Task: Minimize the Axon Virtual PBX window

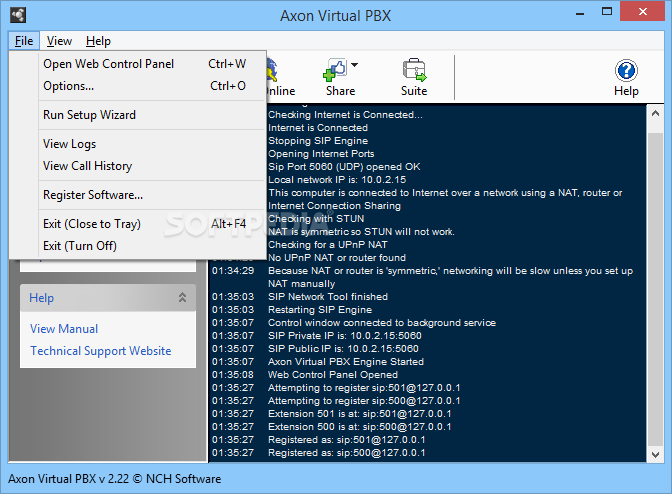Action: [x=580, y=13]
